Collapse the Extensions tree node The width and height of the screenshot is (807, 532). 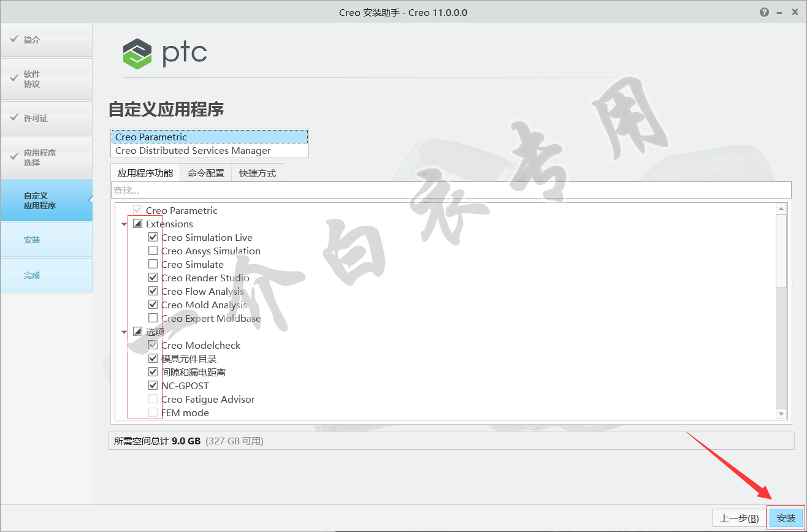click(124, 224)
